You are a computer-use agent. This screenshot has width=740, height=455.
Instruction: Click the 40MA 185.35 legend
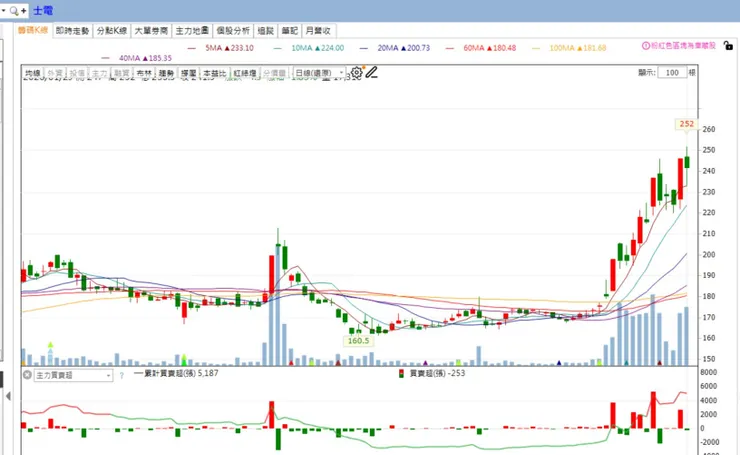pos(145,58)
